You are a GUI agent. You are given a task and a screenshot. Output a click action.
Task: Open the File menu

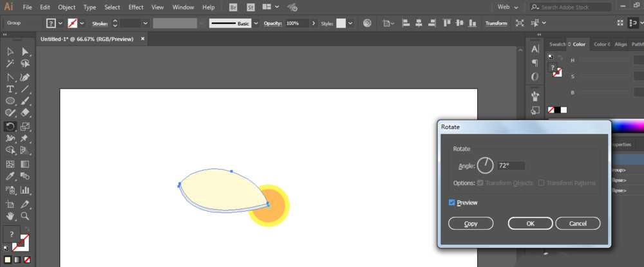tap(28, 7)
